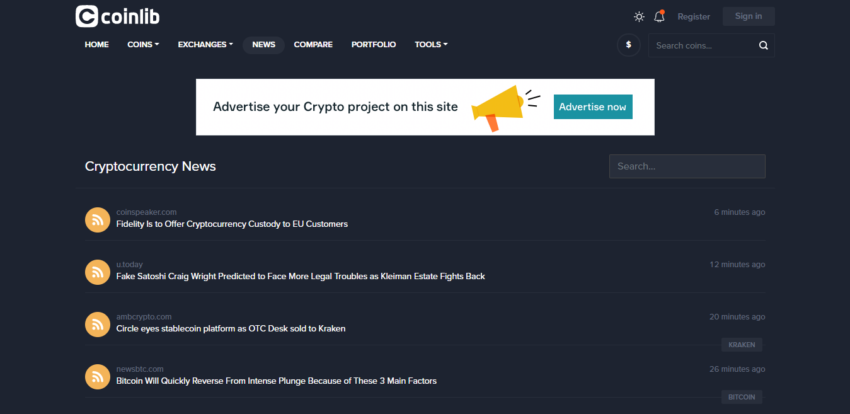Expand the EXCHANGES dropdown menu

point(205,44)
